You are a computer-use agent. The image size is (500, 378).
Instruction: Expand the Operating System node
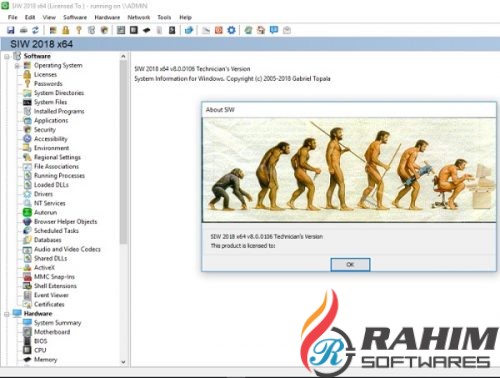17,66
